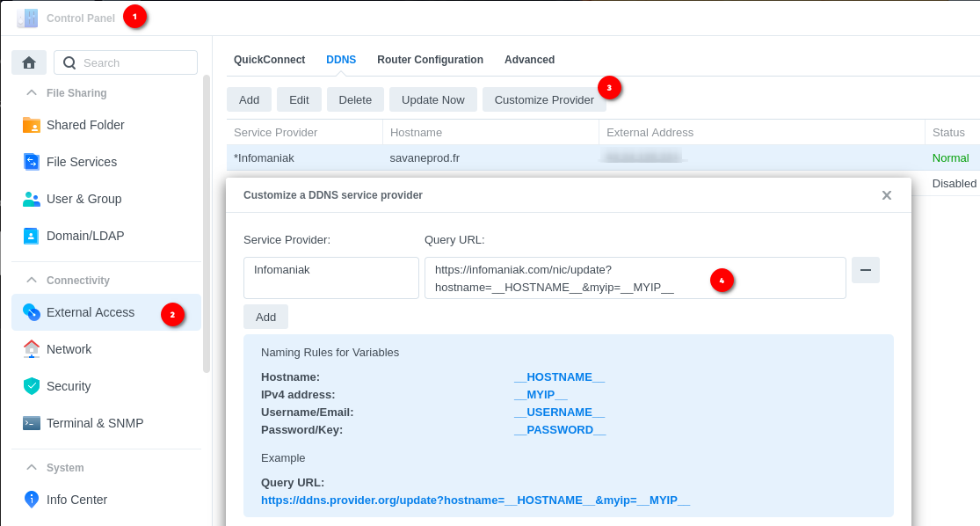Open the example Query URL link

[x=475, y=500]
